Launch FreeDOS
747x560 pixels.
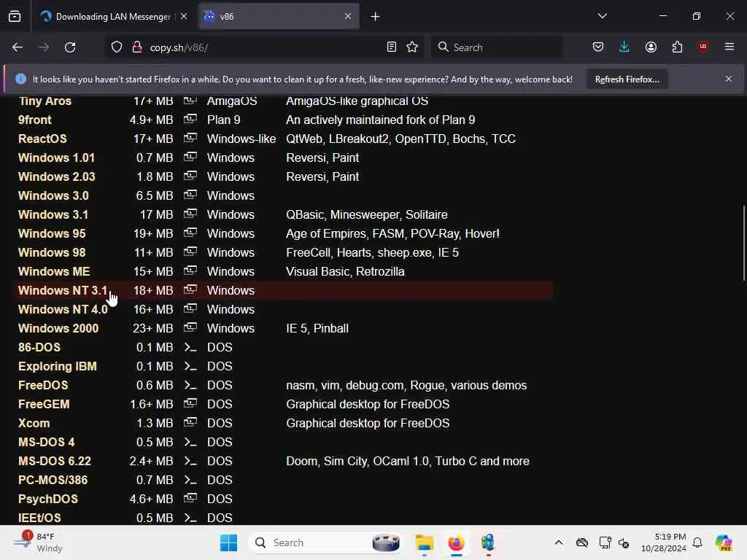(x=43, y=385)
